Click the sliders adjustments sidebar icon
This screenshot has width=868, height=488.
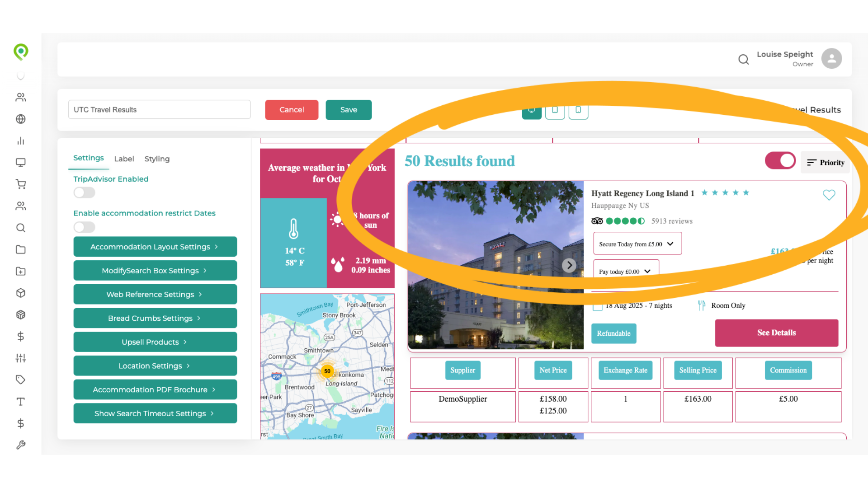(x=21, y=358)
